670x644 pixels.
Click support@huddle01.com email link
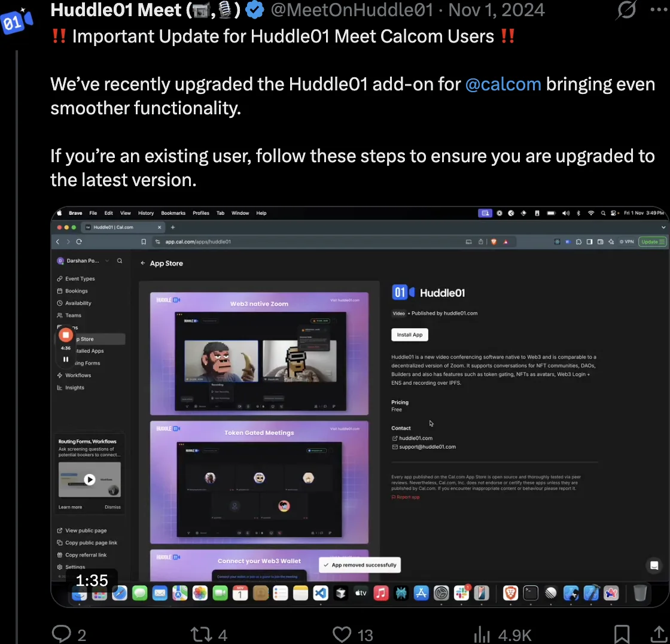click(427, 446)
